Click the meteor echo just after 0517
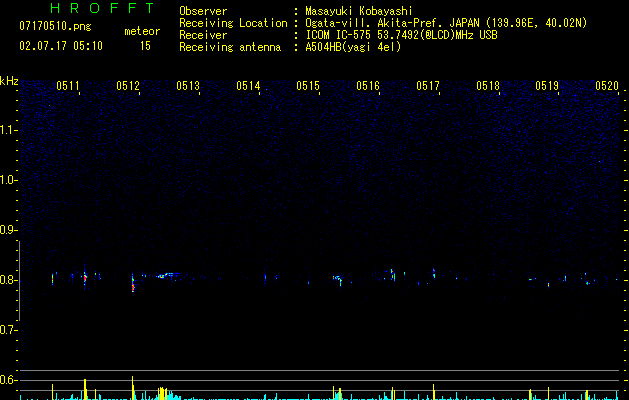This screenshot has width=629, height=400. tap(434, 273)
